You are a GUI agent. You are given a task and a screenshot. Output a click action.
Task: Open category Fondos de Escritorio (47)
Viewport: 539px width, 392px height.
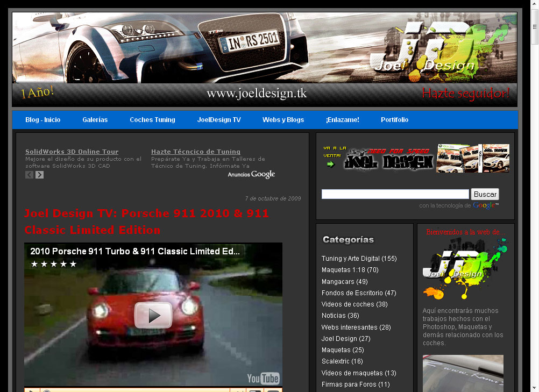pos(359,293)
